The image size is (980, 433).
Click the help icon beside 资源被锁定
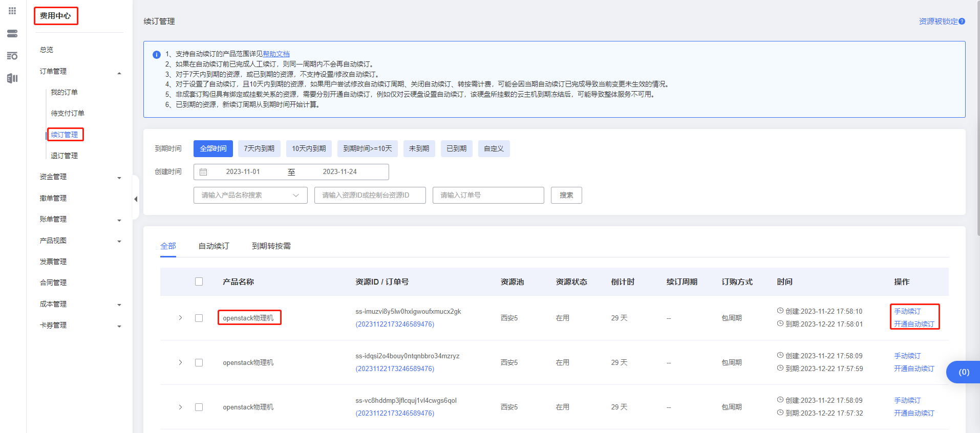[x=962, y=21]
